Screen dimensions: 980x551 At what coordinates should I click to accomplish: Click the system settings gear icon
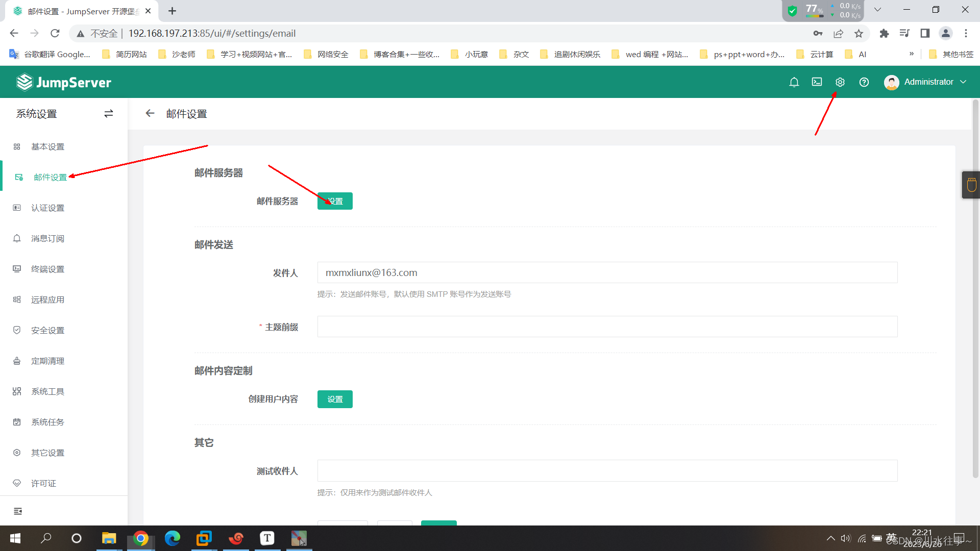coord(840,82)
